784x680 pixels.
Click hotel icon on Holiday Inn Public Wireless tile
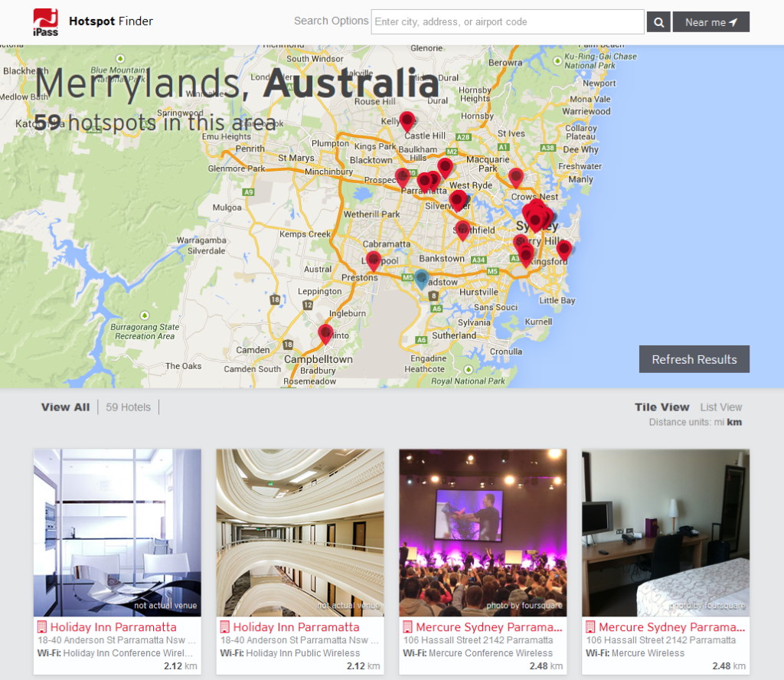coord(225,627)
